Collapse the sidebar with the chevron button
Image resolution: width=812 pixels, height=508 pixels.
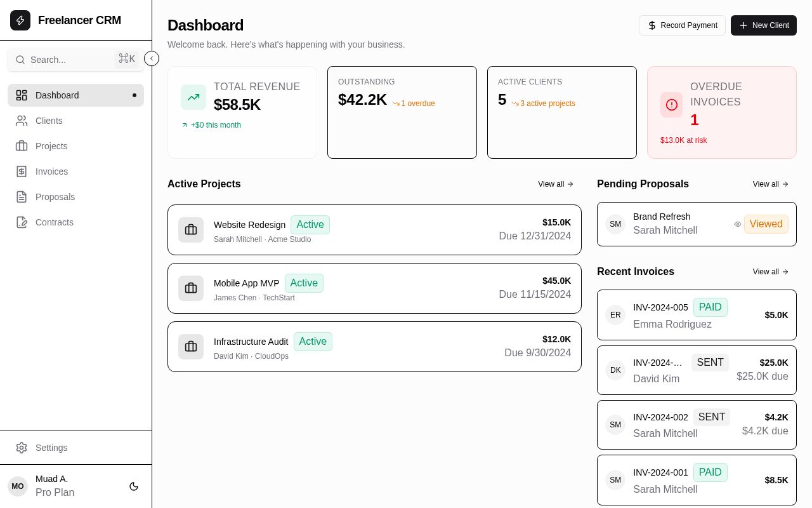[152, 58]
